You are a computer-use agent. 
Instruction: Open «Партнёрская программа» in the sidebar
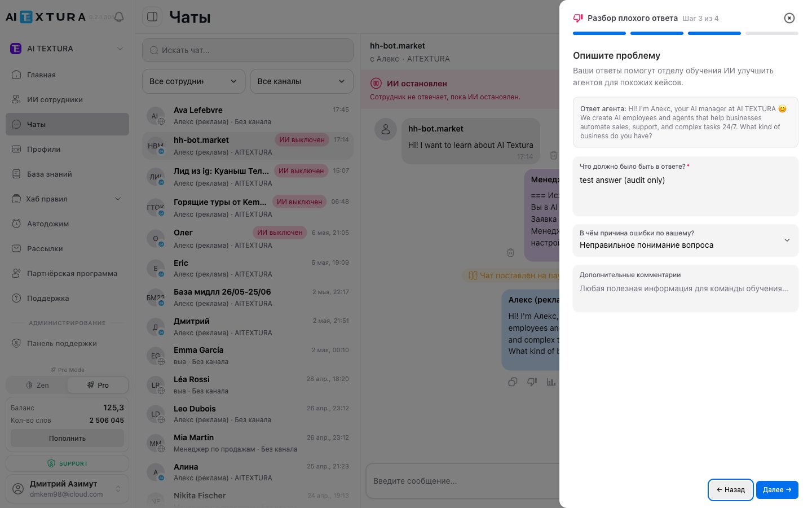click(x=68, y=273)
